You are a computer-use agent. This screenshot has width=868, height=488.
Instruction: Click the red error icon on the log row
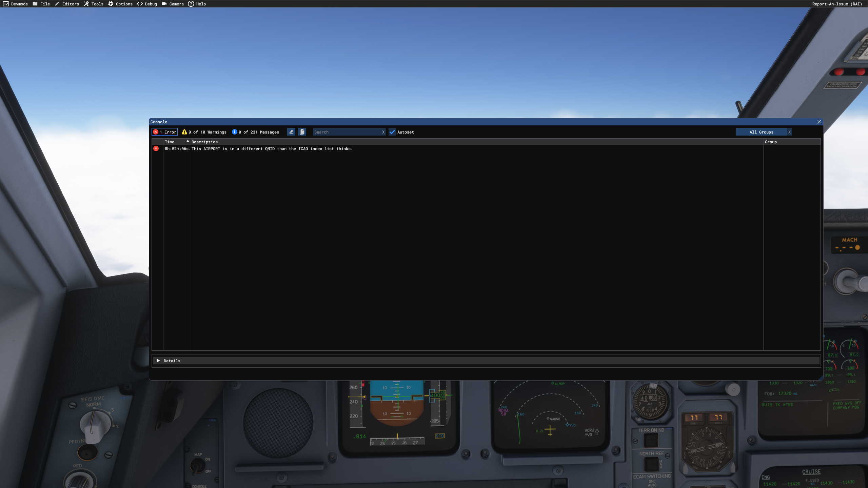156,148
